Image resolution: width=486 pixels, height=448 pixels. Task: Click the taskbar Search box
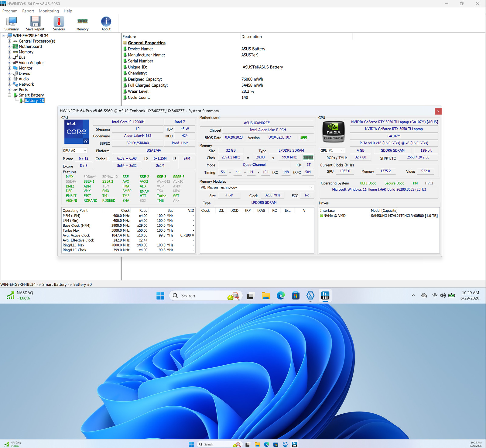tap(206, 296)
